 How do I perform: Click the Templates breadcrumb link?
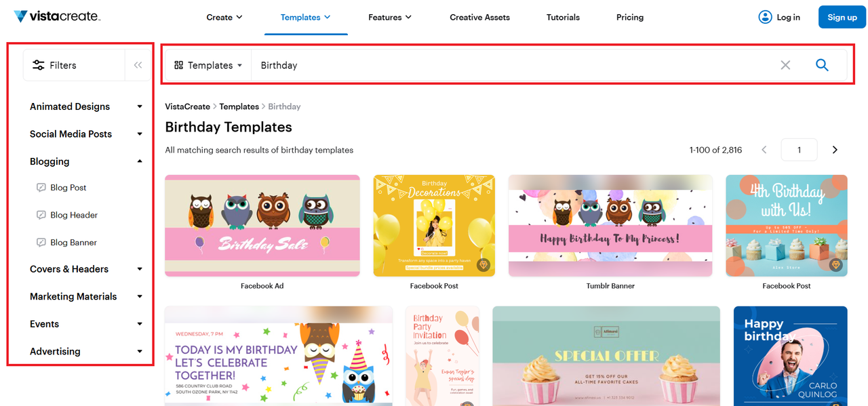239,106
